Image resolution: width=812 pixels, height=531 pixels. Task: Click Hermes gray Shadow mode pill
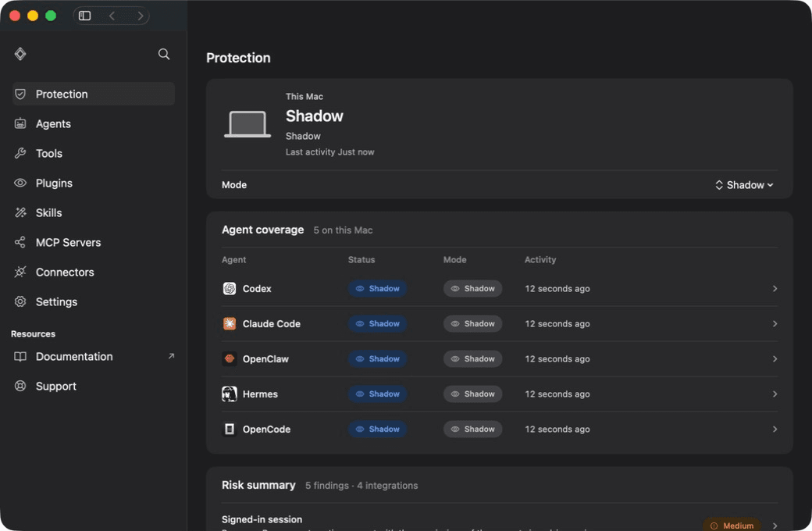point(472,394)
